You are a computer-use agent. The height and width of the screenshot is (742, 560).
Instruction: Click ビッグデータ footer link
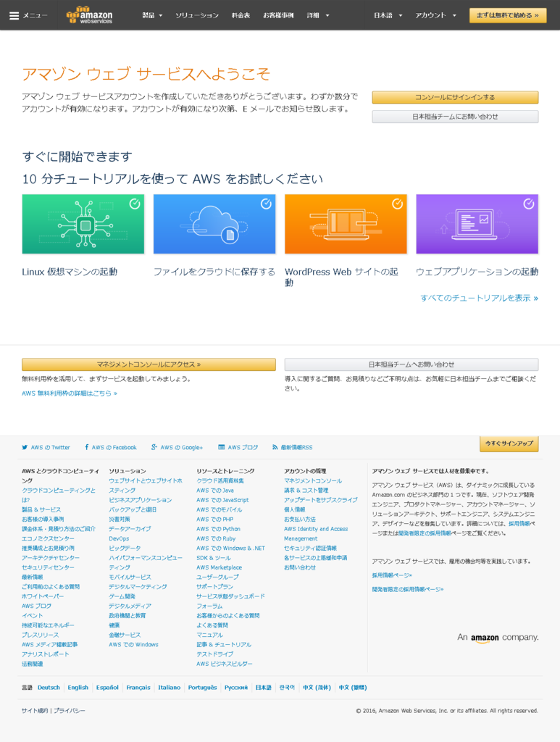point(125,548)
